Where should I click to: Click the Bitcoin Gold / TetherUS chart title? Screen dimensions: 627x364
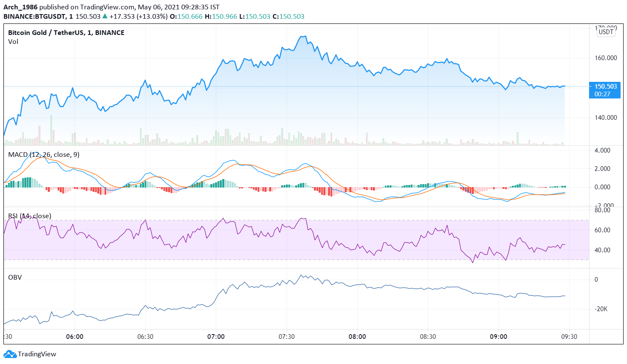coord(66,33)
